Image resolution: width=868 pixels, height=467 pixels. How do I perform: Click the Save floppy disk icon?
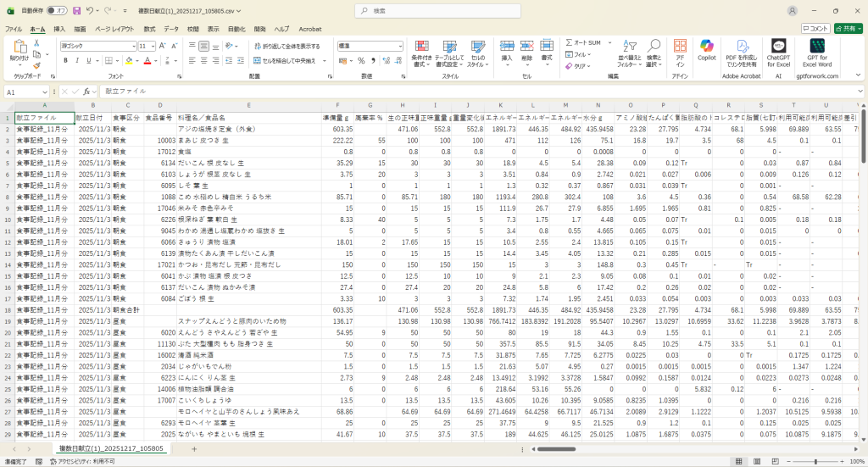[x=77, y=11]
